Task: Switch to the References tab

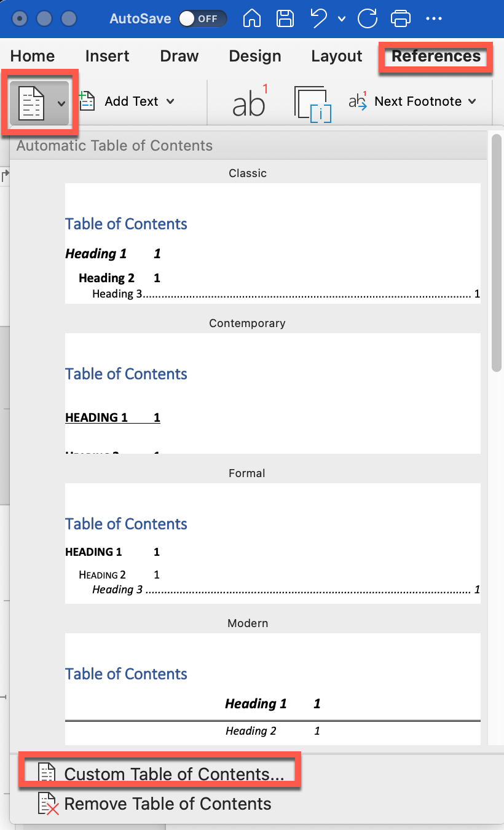Action: click(436, 56)
